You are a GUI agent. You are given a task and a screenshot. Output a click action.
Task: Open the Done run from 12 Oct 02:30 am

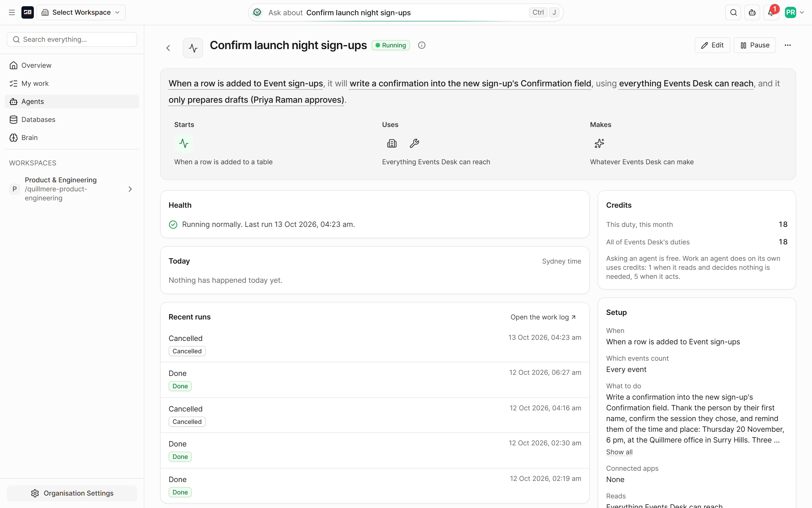pos(375,450)
